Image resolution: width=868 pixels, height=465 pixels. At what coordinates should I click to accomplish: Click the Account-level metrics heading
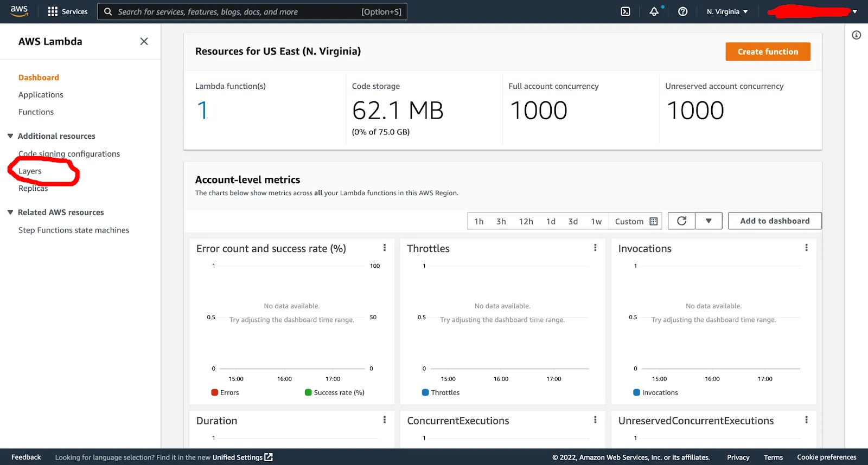247,180
